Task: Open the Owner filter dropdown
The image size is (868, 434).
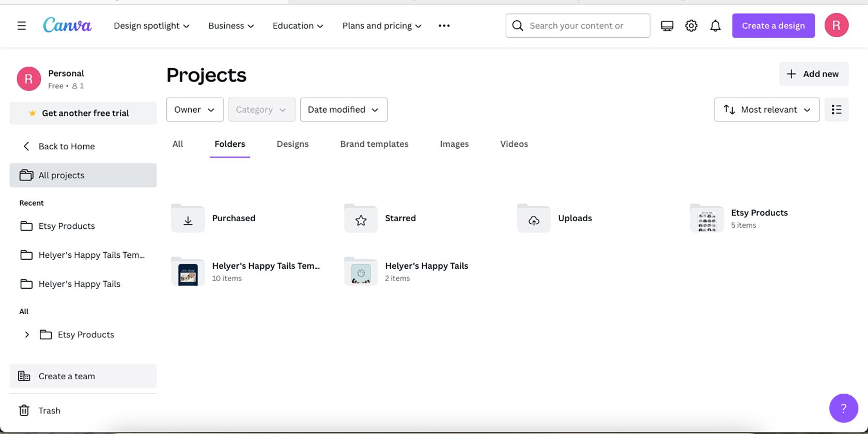Action: (194, 110)
